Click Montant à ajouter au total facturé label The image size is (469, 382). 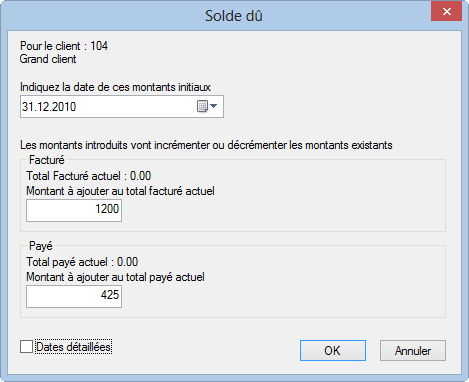(120, 191)
